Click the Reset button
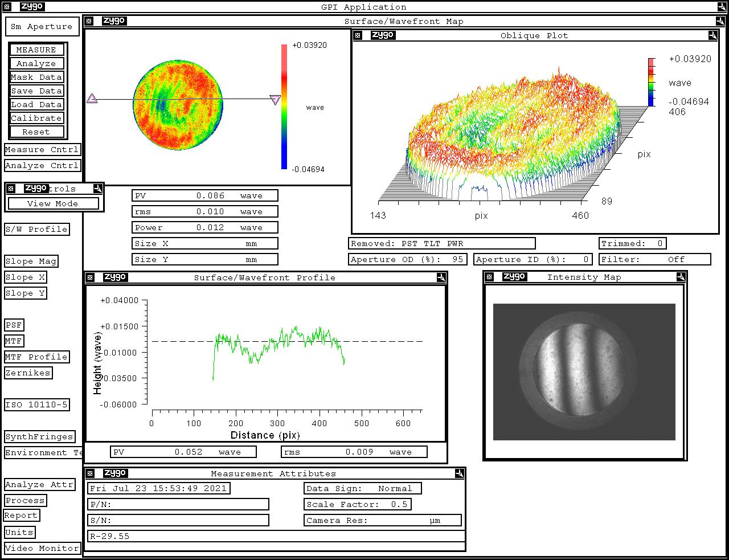729x560 pixels. [36, 132]
